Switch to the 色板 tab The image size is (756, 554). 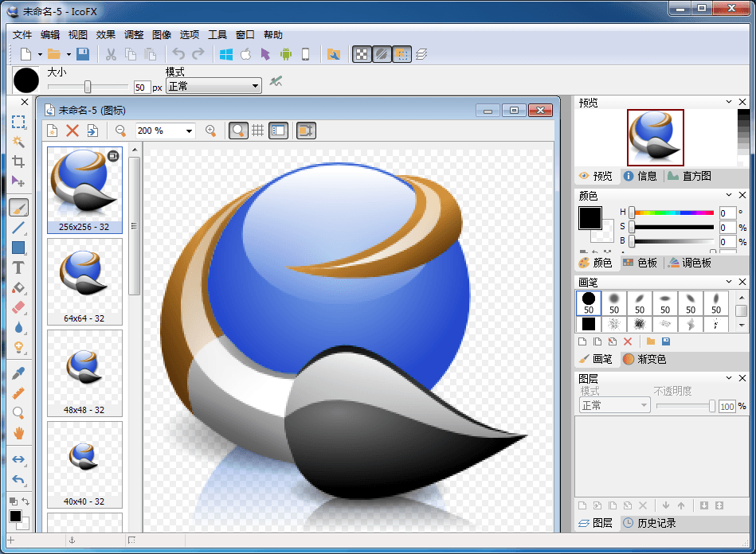[640, 263]
